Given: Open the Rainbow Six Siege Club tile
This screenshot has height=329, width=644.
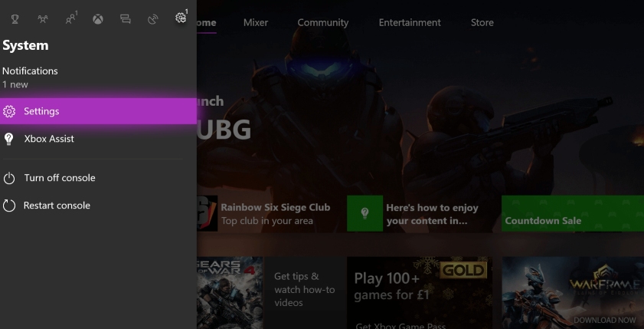Looking at the screenshot, I should point(269,213).
